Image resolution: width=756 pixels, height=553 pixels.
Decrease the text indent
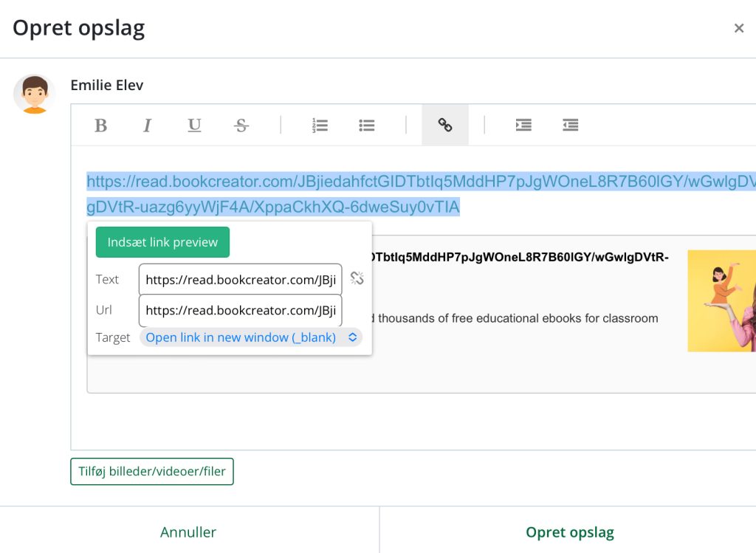[570, 126]
